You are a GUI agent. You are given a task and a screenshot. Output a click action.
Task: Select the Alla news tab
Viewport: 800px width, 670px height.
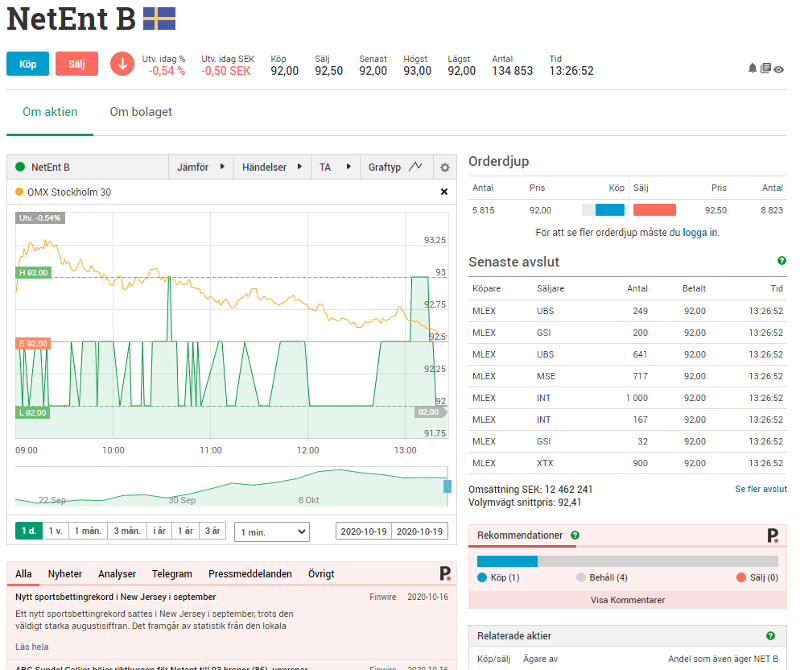[x=23, y=574]
